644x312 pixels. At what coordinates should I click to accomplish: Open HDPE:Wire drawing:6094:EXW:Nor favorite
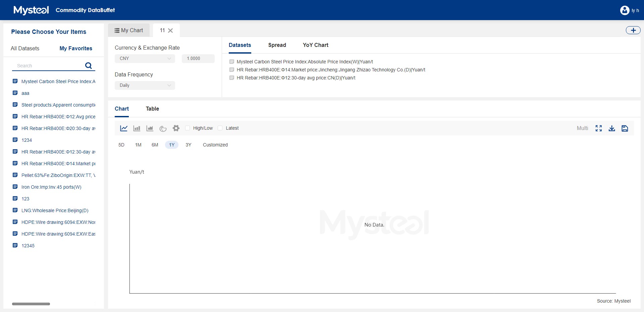[58, 222]
